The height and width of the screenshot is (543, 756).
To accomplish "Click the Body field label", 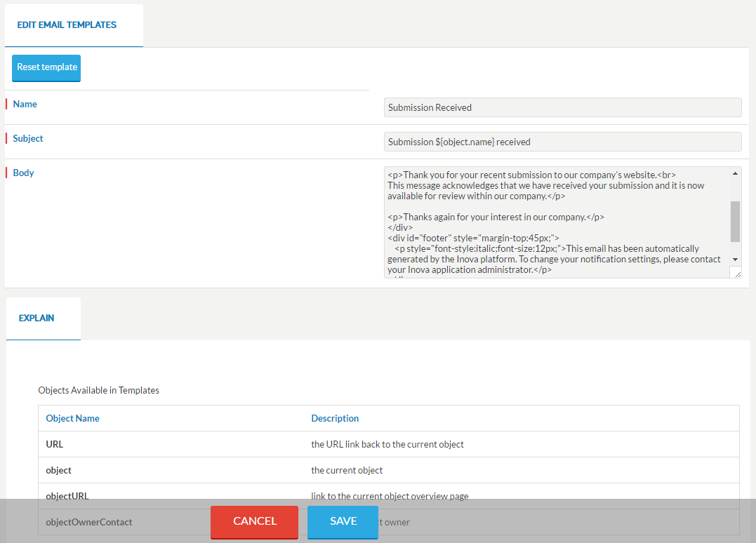I will tap(23, 173).
